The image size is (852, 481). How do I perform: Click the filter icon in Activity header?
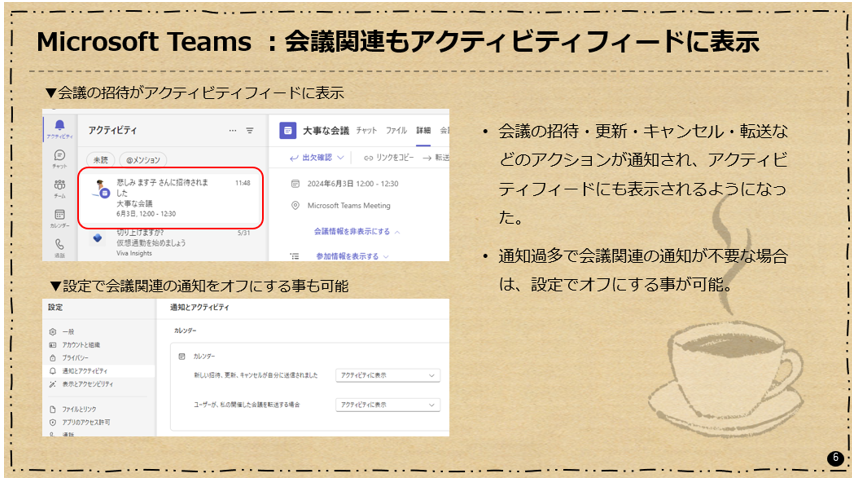click(249, 130)
